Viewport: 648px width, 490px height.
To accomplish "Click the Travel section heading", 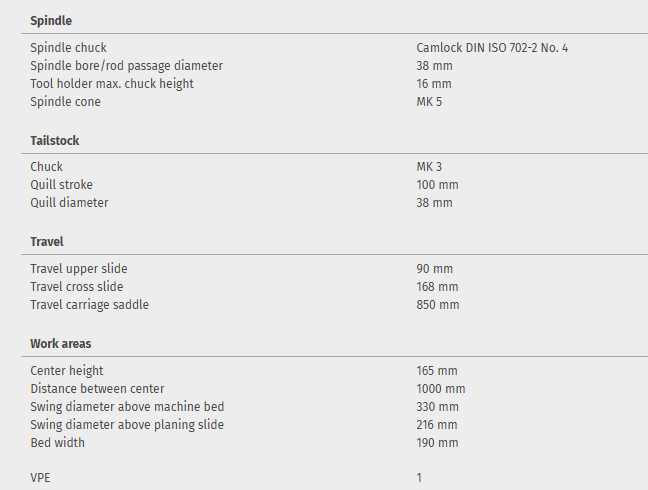I will [x=47, y=242].
